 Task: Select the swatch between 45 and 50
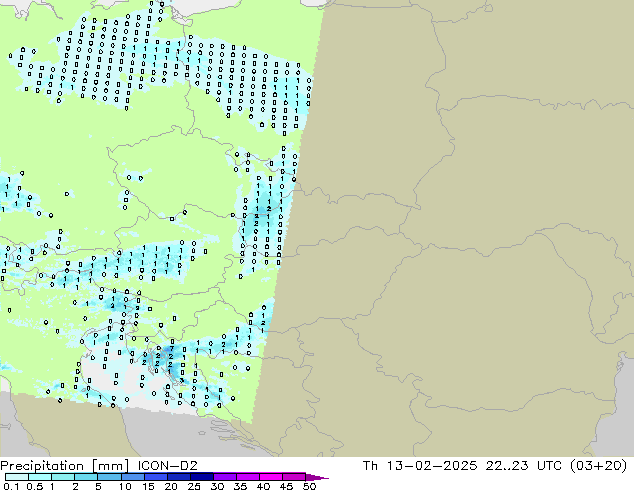coord(294,477)
